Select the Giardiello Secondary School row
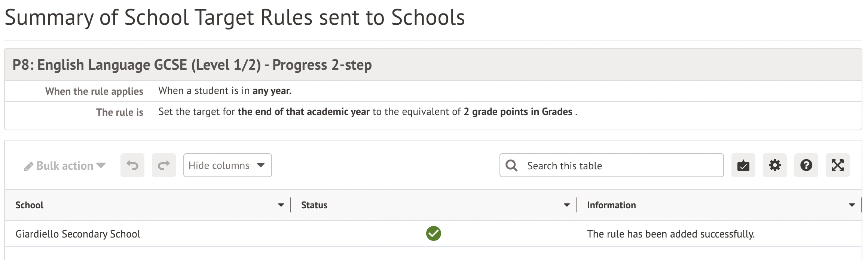Image resolution: width=868 pixels, height=260 pixels. (x=78, y=234)
